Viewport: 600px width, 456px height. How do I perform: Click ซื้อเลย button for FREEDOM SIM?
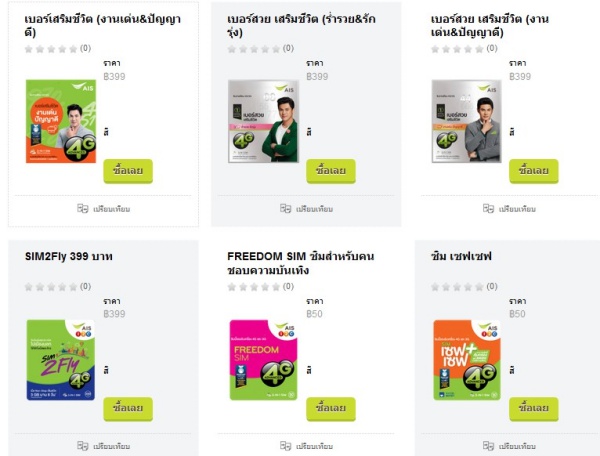(331, 409)
